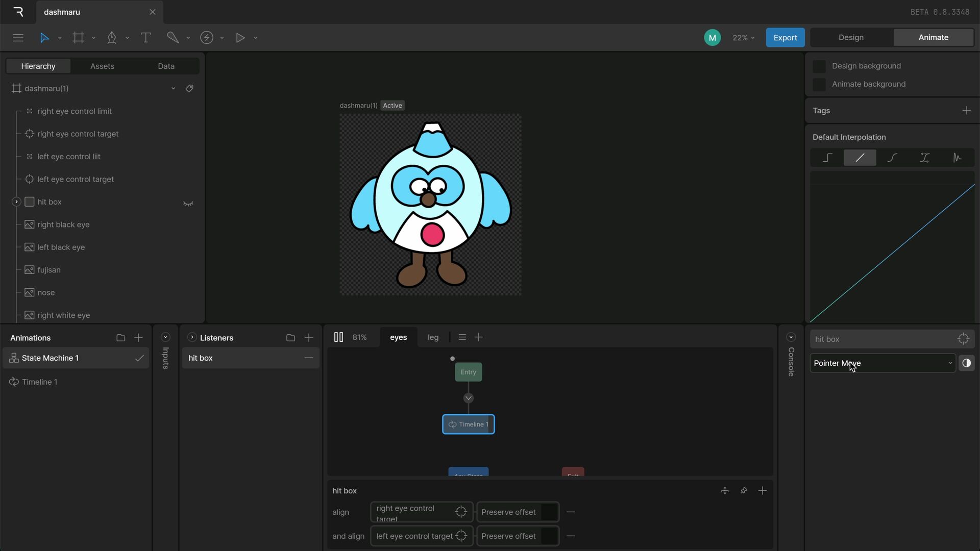Pick target for right eye control target
The image size is (980, 551).
point(461,512)
